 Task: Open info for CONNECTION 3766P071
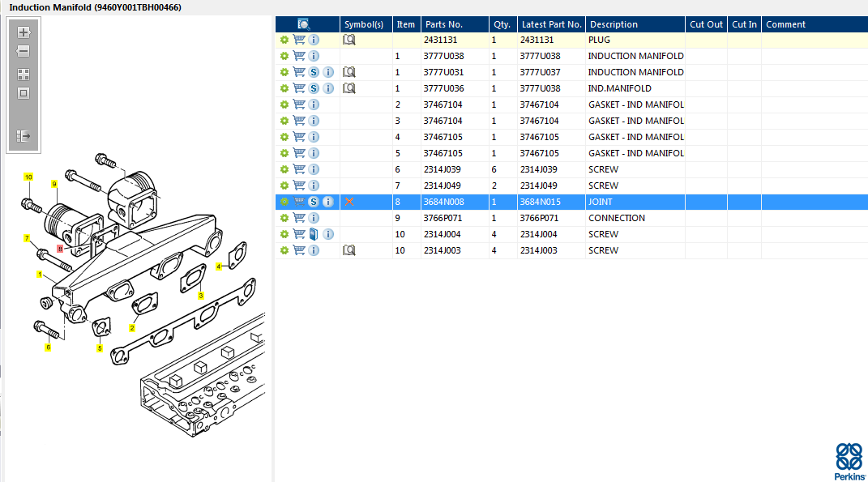(314, 218)
